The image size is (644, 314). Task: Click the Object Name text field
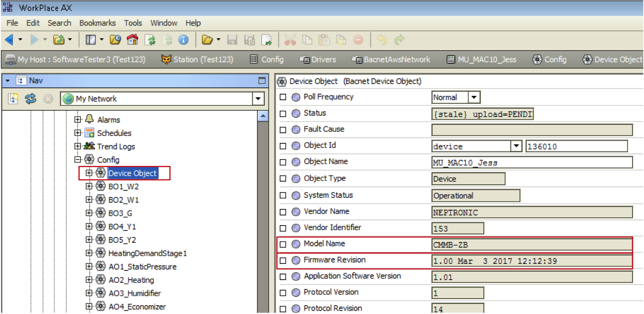pos(532,162)
